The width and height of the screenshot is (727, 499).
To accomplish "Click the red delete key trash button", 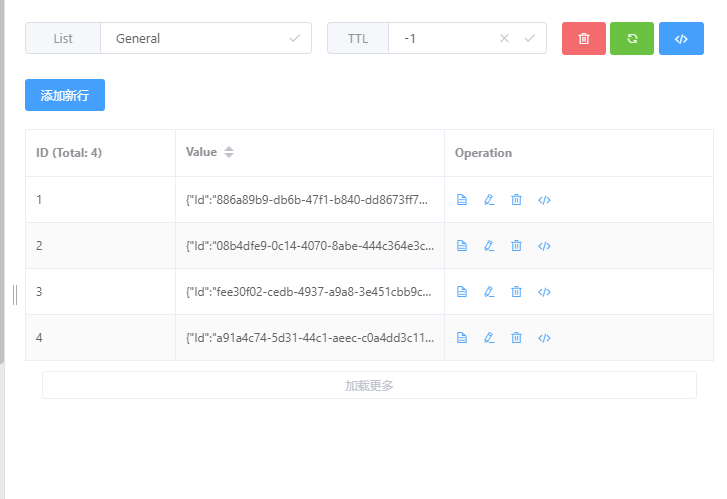I will pyautogui.click(x=584, y=38).
